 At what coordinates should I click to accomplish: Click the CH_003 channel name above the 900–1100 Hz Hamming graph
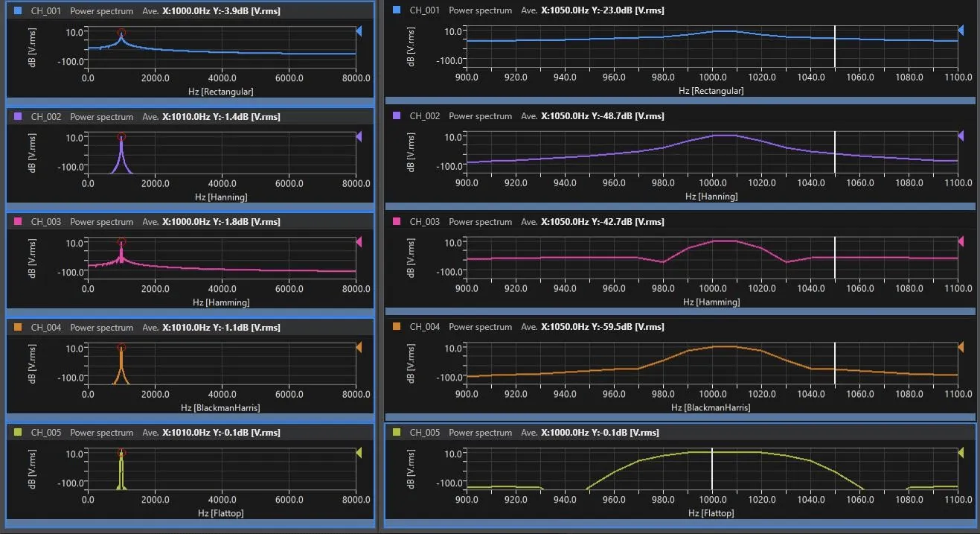tap(425, 222)
